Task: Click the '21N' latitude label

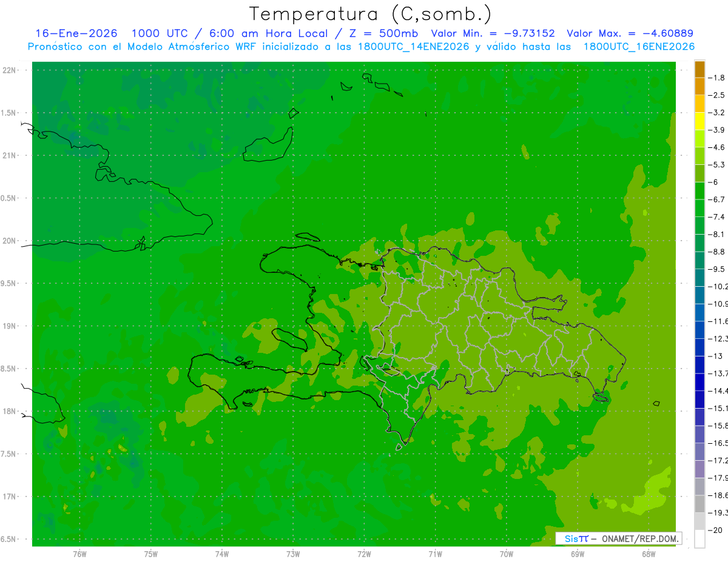Action: pyautogui.click(x=9, y=156)
